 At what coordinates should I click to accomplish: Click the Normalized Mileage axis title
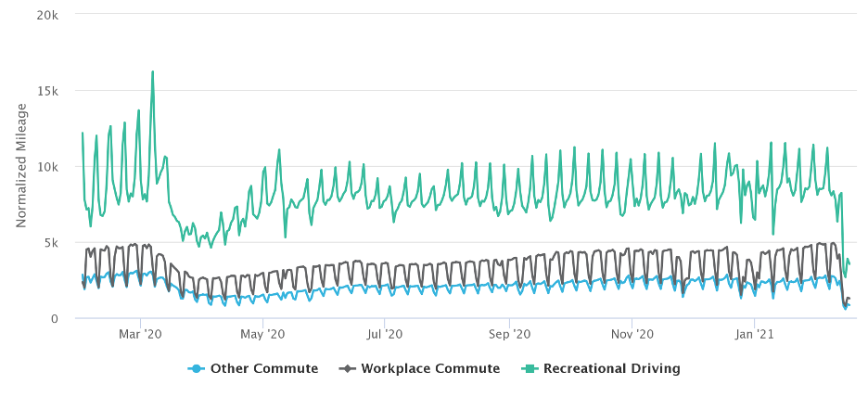21,165
